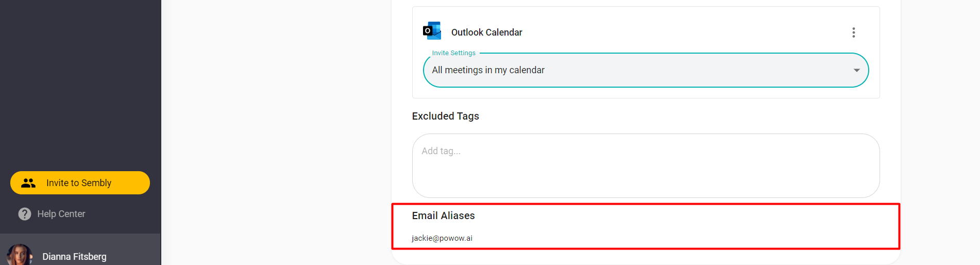Expand the Invite Settings dropdown arrow
This screenshot has width=980, height=265.
[856, 70]
